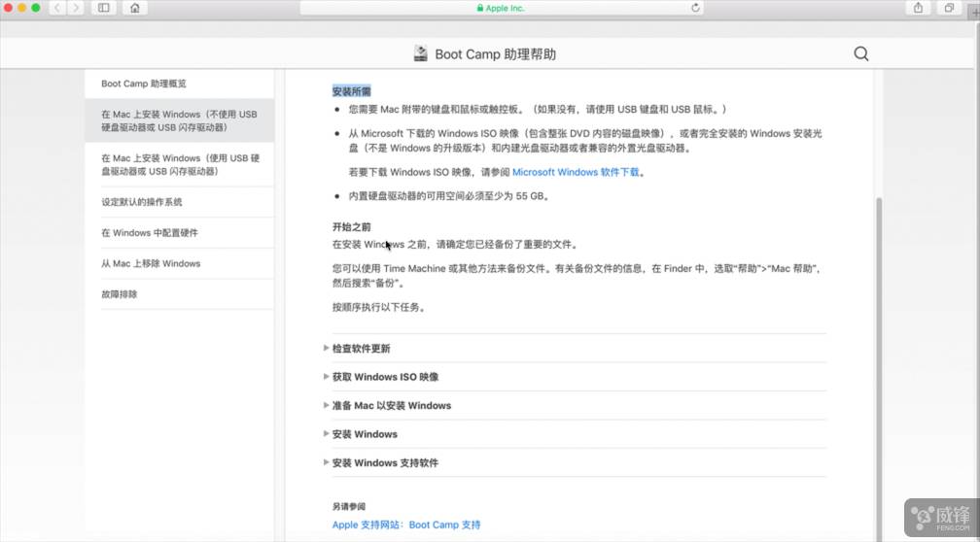Click the 开始之前 heading

[x=351, y=227]
